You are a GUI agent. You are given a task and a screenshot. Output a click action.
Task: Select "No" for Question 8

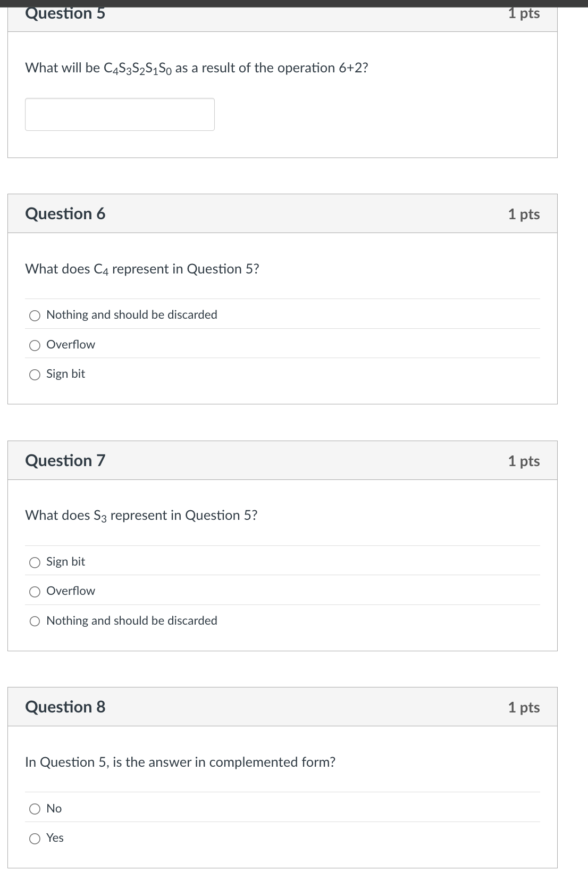pyautogui.click(x=35, y=808)
